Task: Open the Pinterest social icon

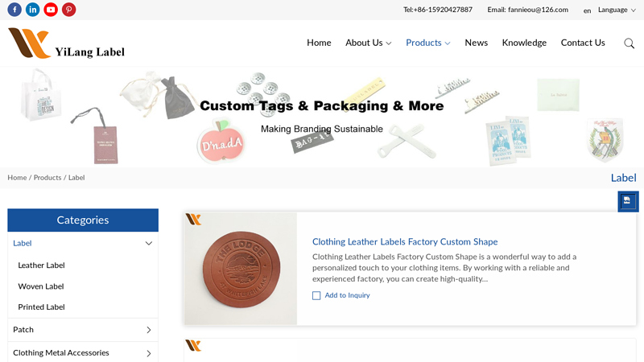Action: click(68, 10)
